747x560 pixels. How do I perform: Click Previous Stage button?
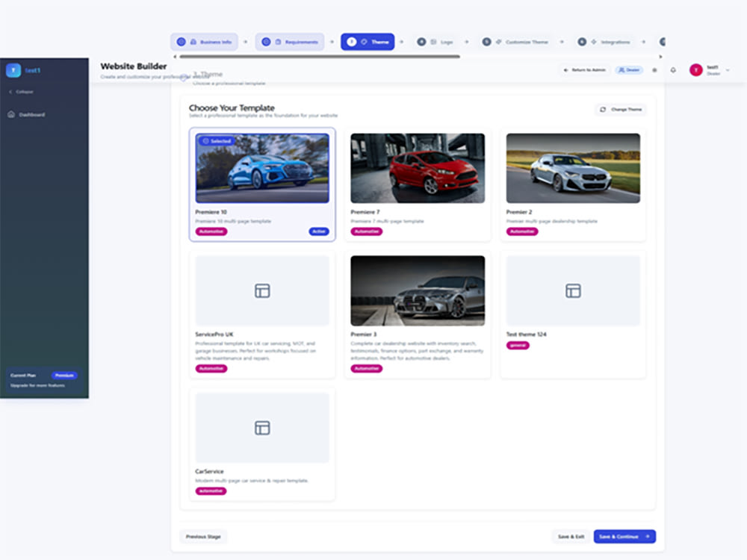pyautogui.click(x=203, y=537)
